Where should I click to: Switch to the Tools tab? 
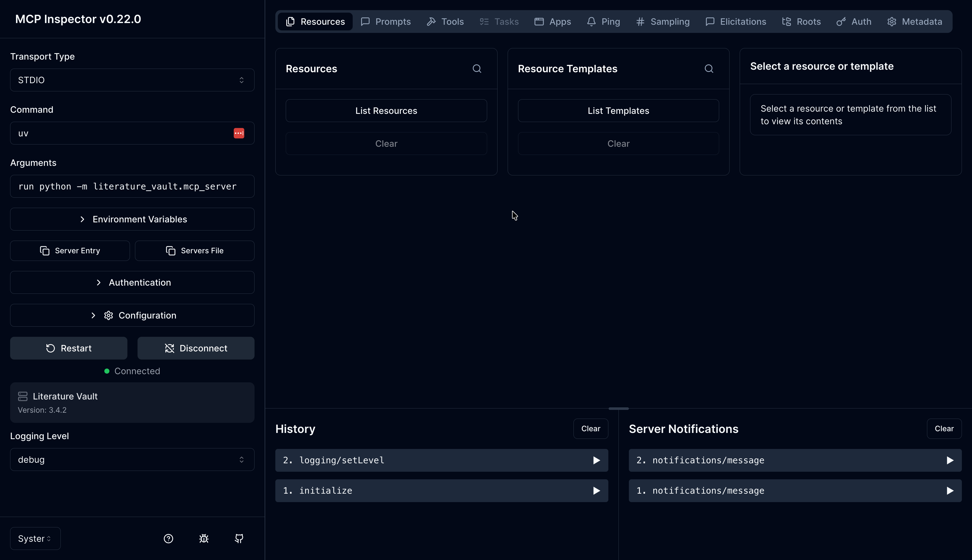point(445,22)
